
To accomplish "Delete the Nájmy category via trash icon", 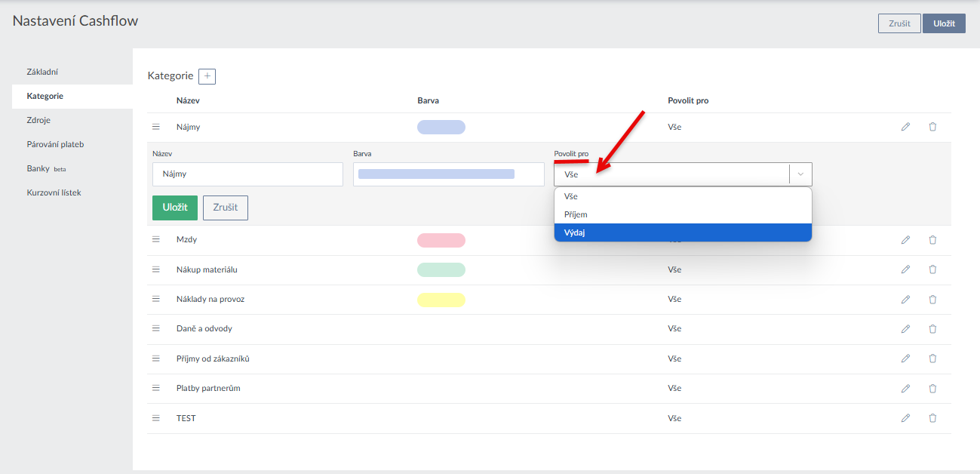I will click(x=932, y=127).
